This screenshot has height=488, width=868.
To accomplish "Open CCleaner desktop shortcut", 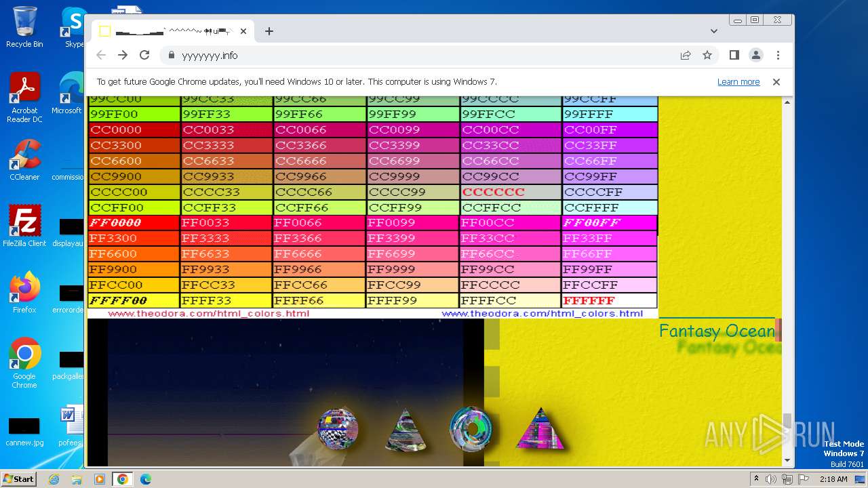I will [x=24, y=160].
